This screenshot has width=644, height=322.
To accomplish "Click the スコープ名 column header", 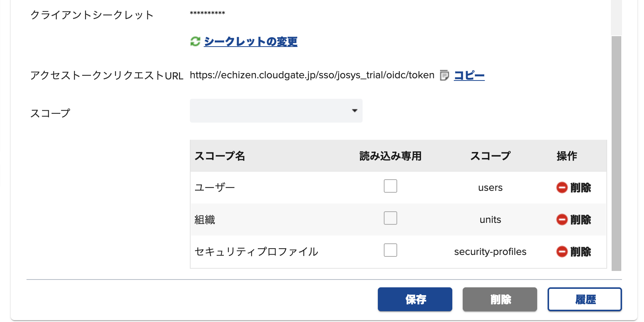I will click(220, 156).
